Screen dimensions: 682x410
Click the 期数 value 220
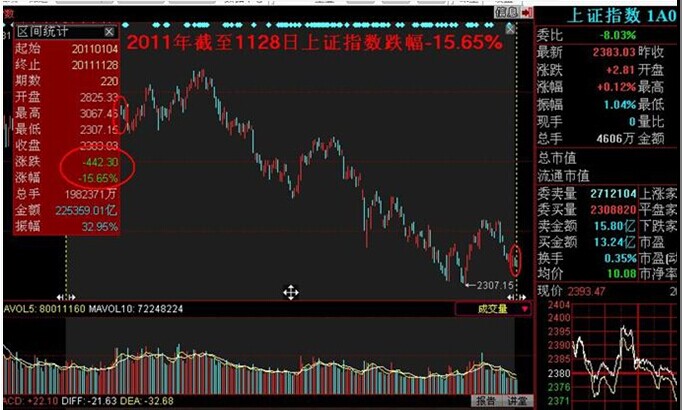point(109,81)
